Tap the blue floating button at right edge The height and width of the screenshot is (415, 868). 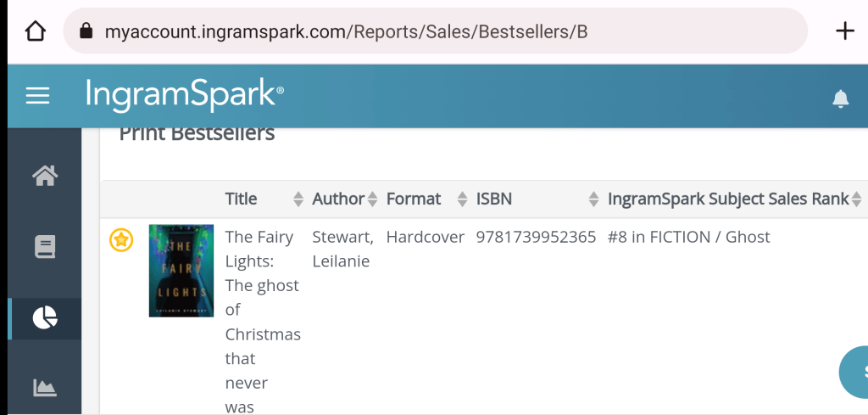click(856, 373)
